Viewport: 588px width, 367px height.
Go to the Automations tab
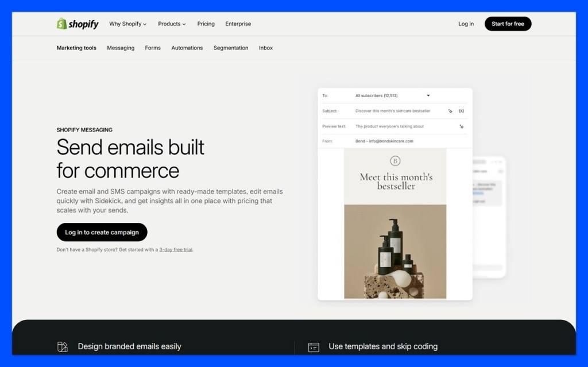click(187, 48)
